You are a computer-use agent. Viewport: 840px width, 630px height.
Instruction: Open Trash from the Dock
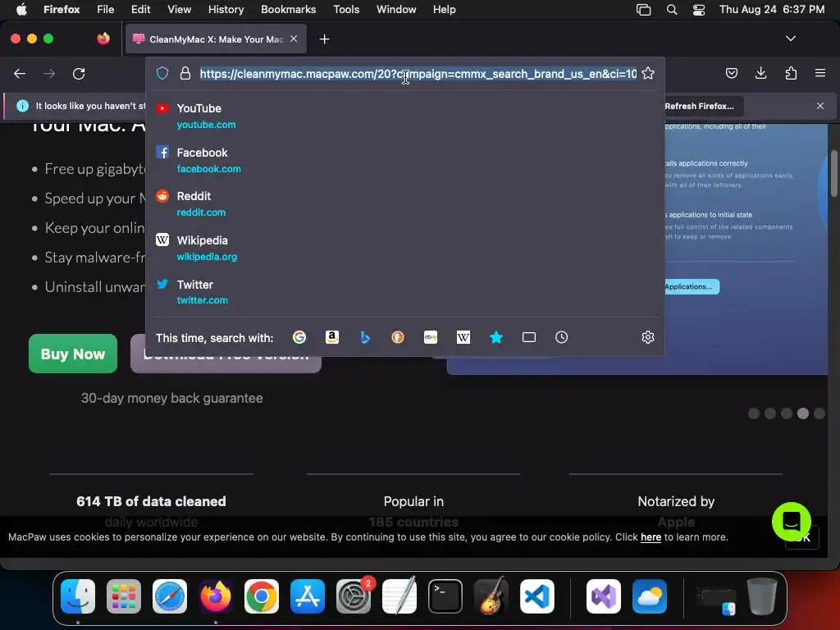coord(761,596)
